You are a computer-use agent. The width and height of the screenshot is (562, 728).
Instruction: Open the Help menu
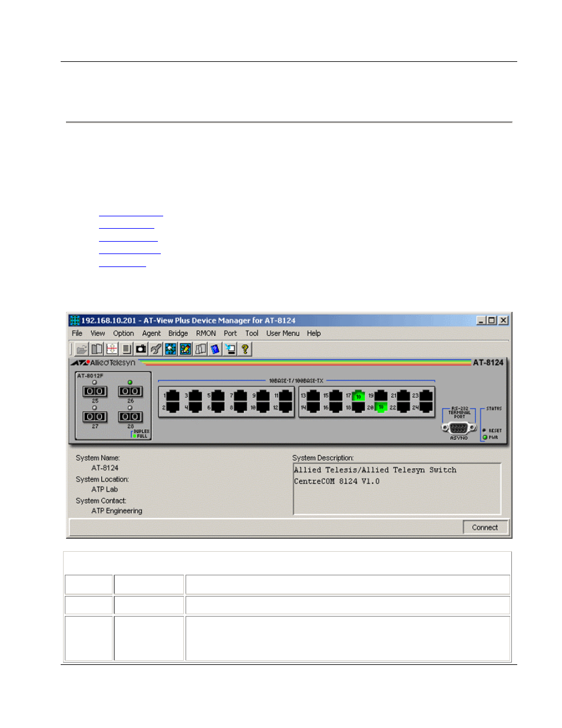point(314,333)
